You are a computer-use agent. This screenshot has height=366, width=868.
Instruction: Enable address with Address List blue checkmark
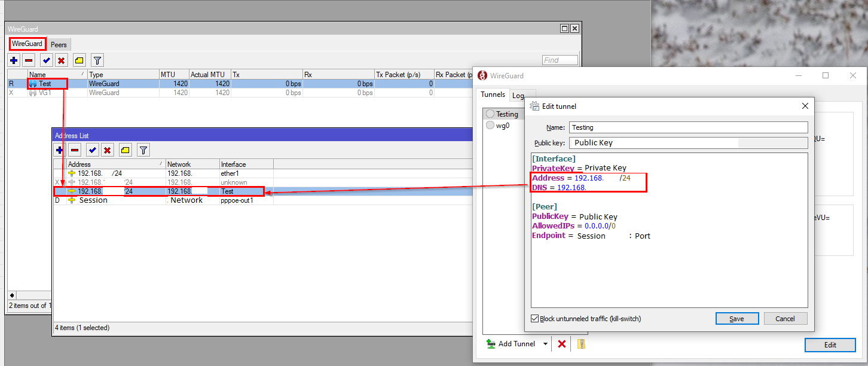coord(93,150)
